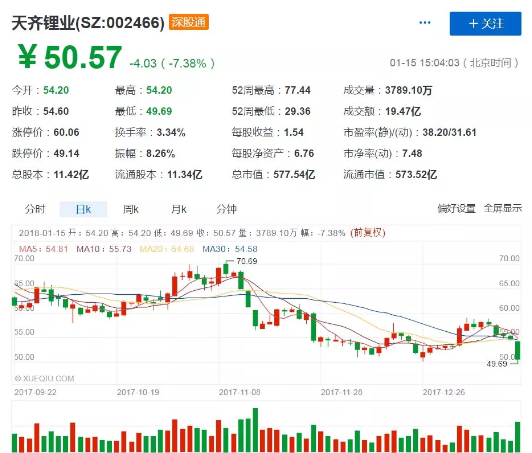The height and width of the screenshot is (453, 532).
Task: Click the timestamp 01-15 15:04:03
Action: click(x=424, y=63)
